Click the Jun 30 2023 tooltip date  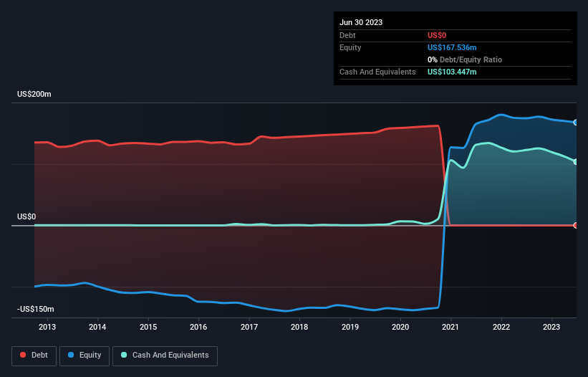361,22
